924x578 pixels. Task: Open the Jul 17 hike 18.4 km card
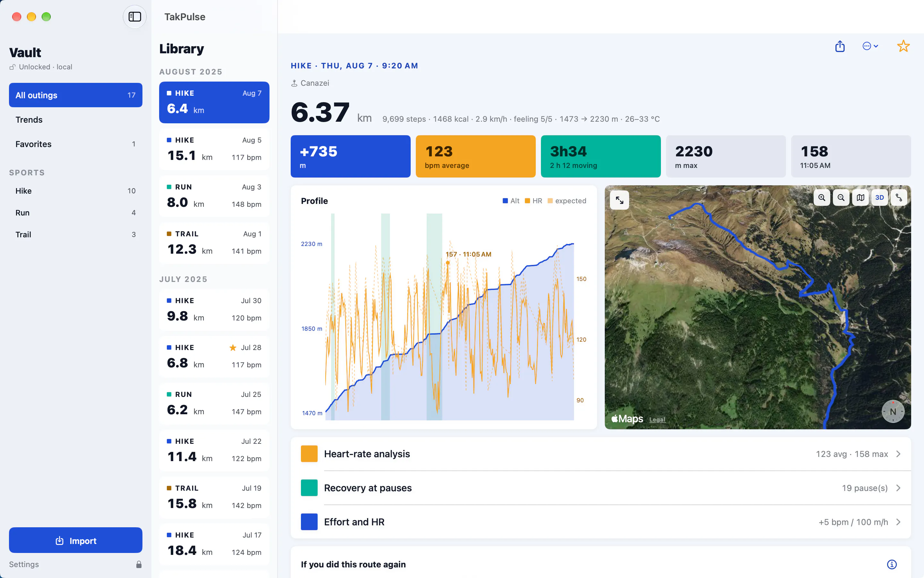[214, 544]
